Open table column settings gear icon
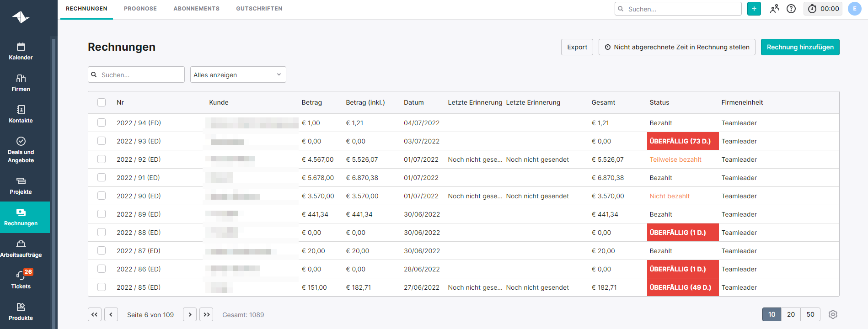868x329 pixels. [833, 314]
